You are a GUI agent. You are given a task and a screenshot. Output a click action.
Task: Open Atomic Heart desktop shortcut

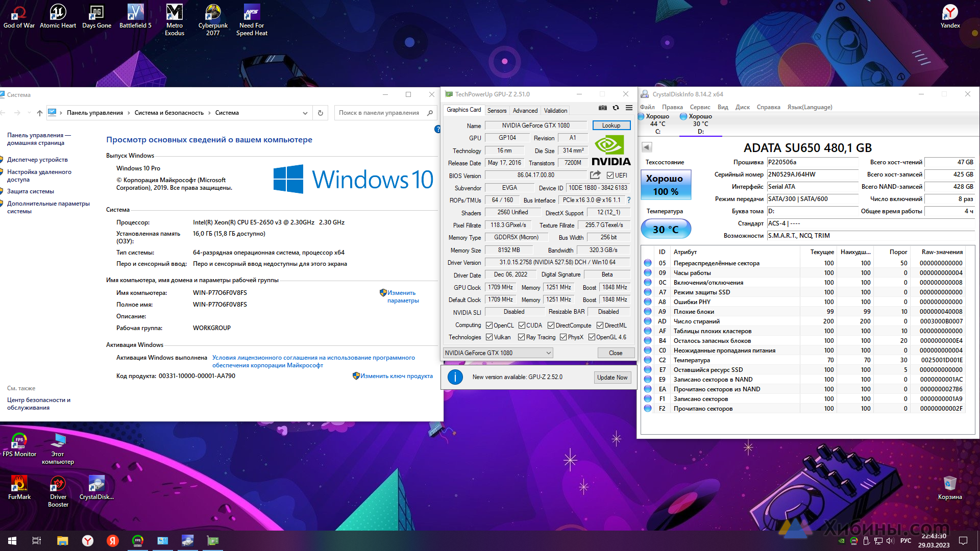[x=58, y=16]
